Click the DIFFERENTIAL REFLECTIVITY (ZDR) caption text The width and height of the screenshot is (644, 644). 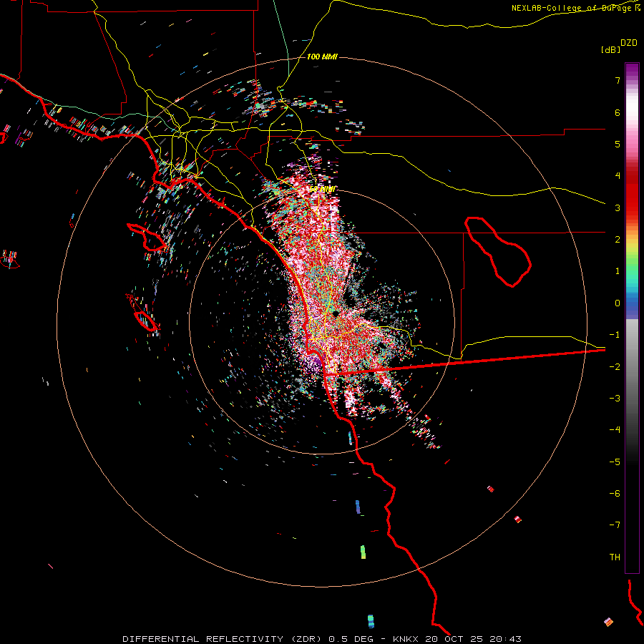pos(223,639)
